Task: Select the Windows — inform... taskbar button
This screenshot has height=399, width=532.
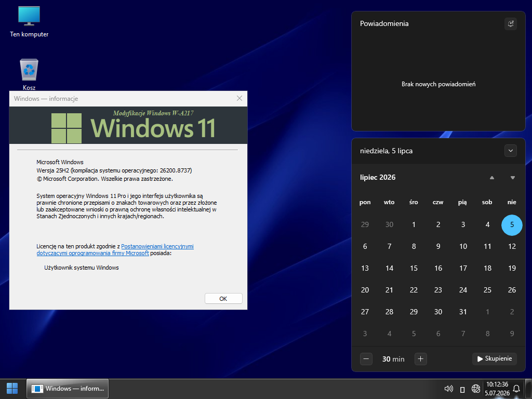Action: point(68,389)
